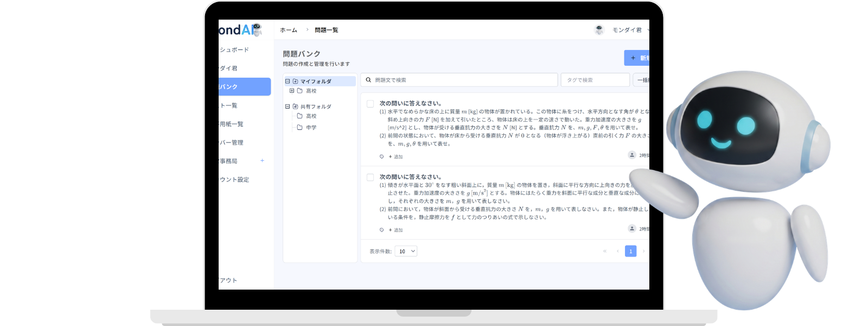Click the plus icon next to 事務局

[x=262, y=161]
